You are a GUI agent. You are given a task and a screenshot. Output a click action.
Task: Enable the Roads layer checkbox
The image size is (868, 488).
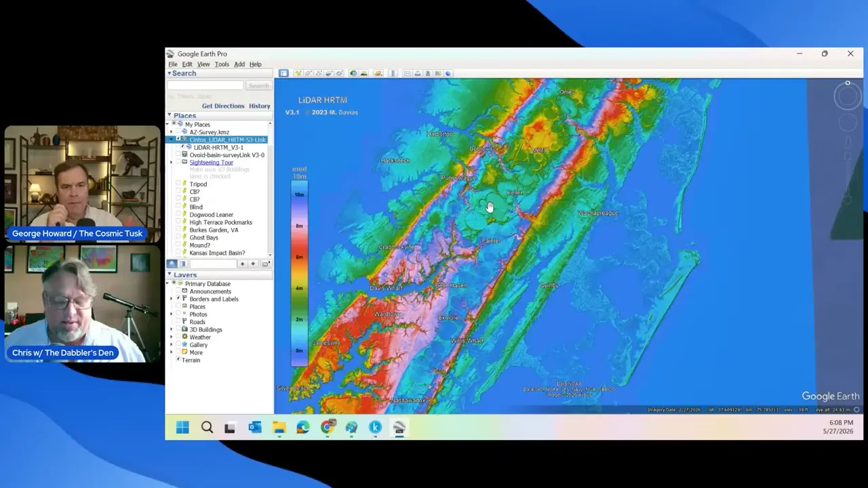pos(178,322)
